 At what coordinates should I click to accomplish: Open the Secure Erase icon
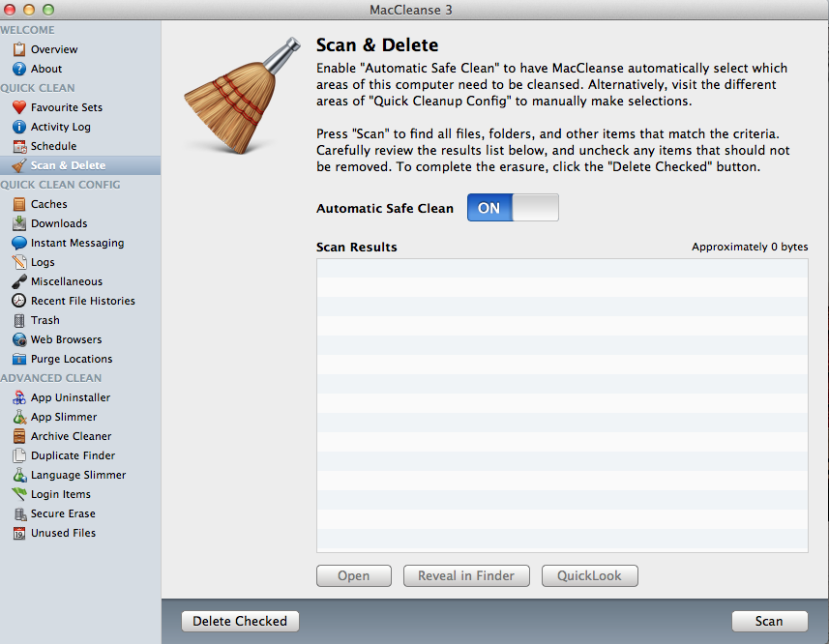point(19,513)
